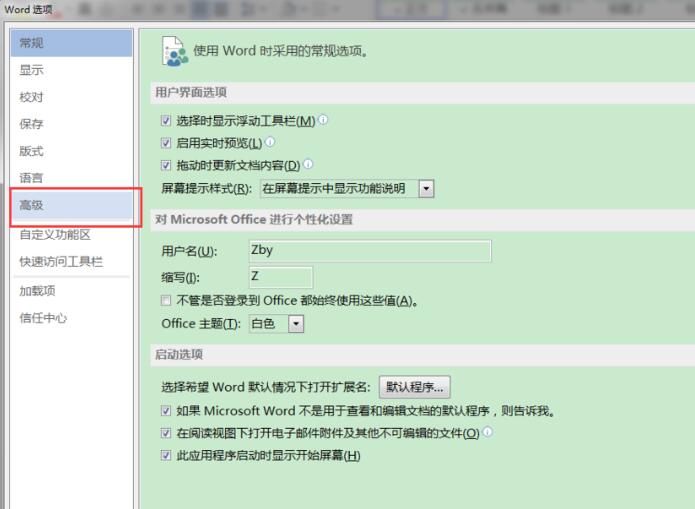Enable 不管是否登录到 Office 都始终使用这些值
695x509 pixels.
166,301
